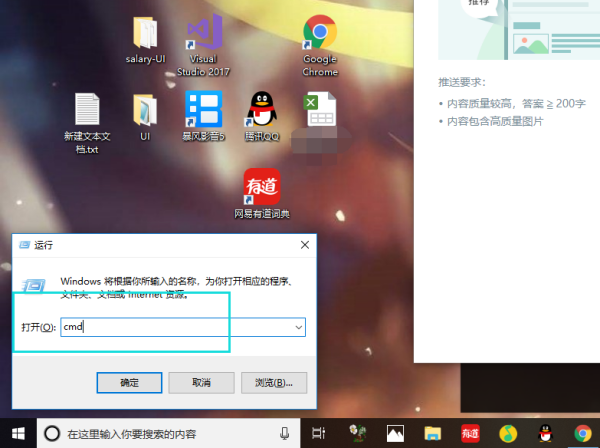Screen dimensions: 600x448
Task: Open 网易有道词典 desktop shortcut
Action: click(262, 186)
